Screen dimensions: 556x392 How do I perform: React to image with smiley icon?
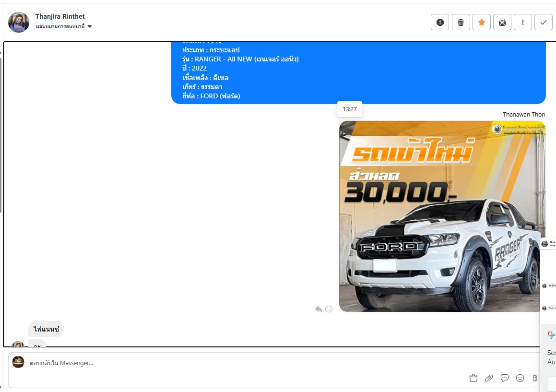[329, 309]
